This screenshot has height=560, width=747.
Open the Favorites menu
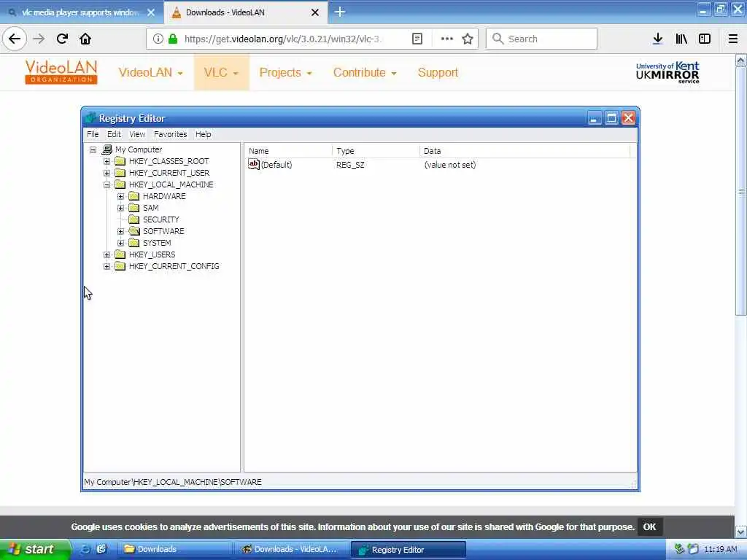(170, 134)
